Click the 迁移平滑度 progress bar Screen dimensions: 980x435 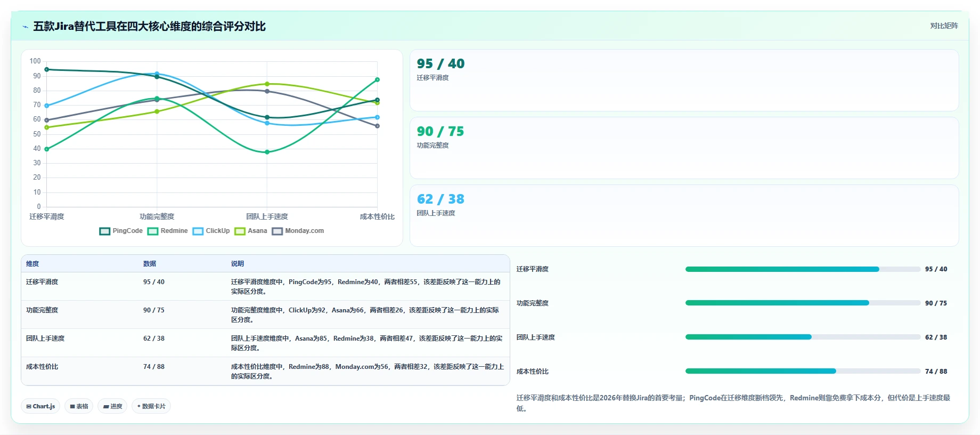coord(803,269)
